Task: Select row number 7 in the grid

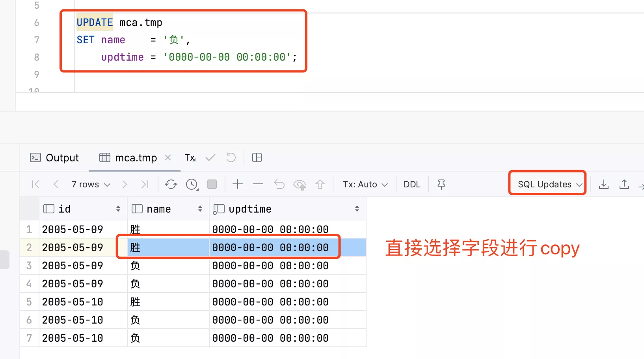Action: 29,338
